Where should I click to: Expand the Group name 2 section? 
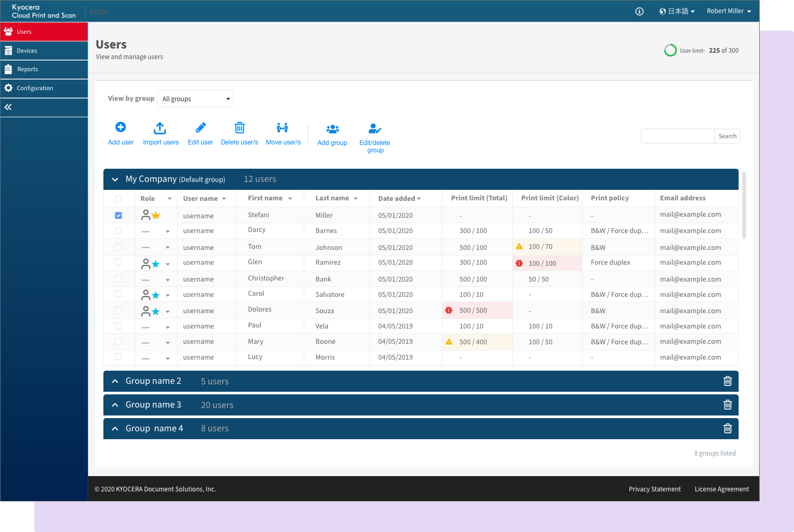click(114, 381)
